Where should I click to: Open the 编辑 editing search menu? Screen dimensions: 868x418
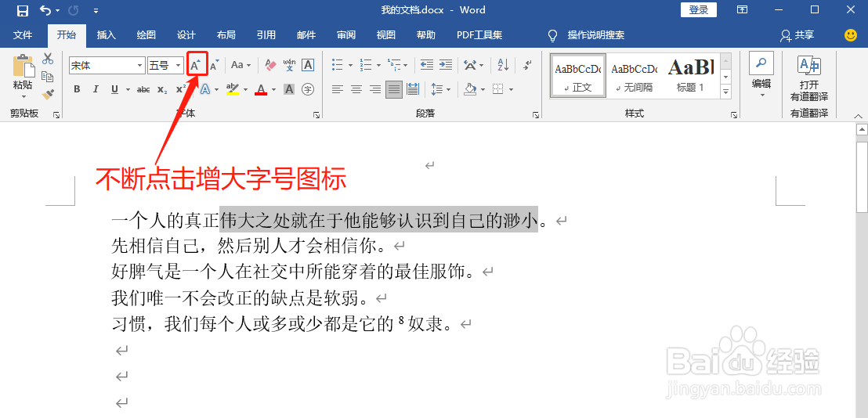point(761,76)
